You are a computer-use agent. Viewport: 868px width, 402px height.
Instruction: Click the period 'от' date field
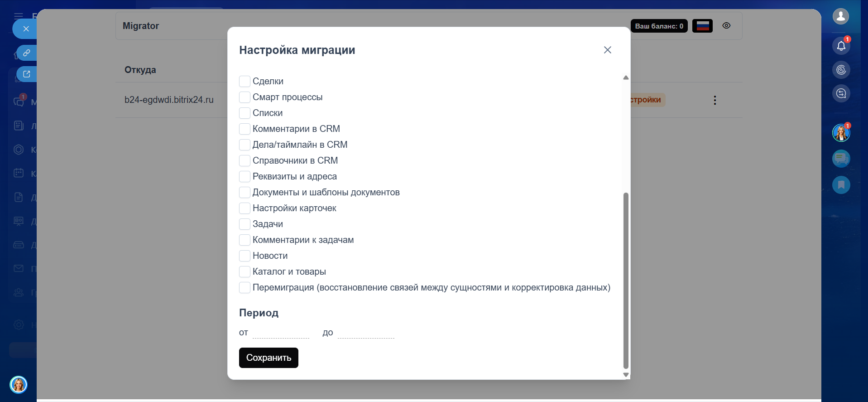[x=281, y=333]
